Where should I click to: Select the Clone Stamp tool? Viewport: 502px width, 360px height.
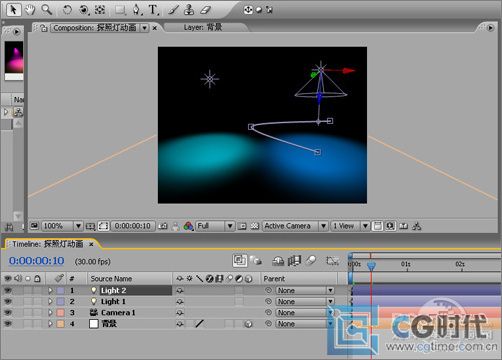coord(189,10)
